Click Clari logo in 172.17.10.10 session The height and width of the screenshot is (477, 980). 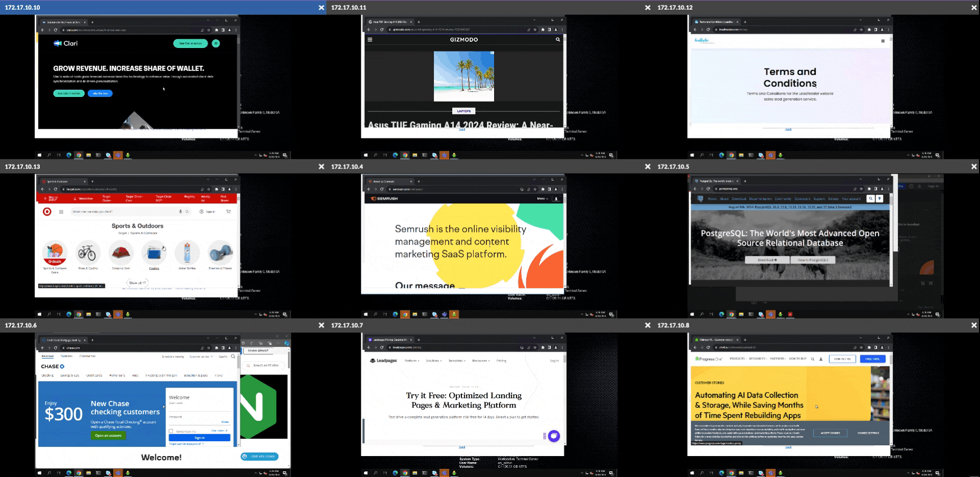coord(66,43)
